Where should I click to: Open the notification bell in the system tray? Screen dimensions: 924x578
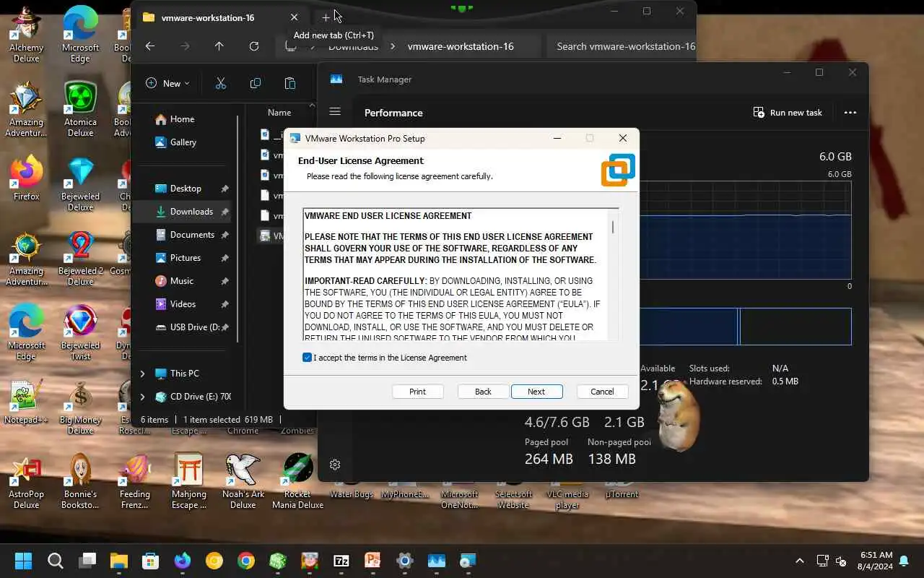[904, 561]
